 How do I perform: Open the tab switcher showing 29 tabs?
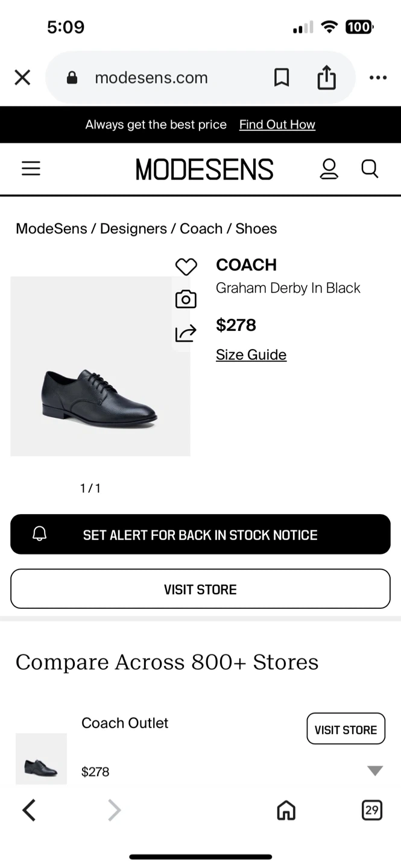371,810
